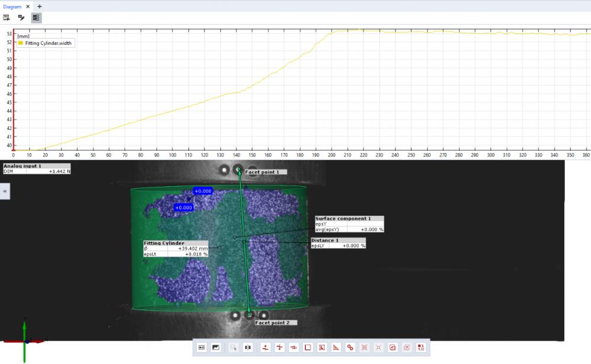
Task: Click the red checkmark selection icon
Action: coord(392,347)
